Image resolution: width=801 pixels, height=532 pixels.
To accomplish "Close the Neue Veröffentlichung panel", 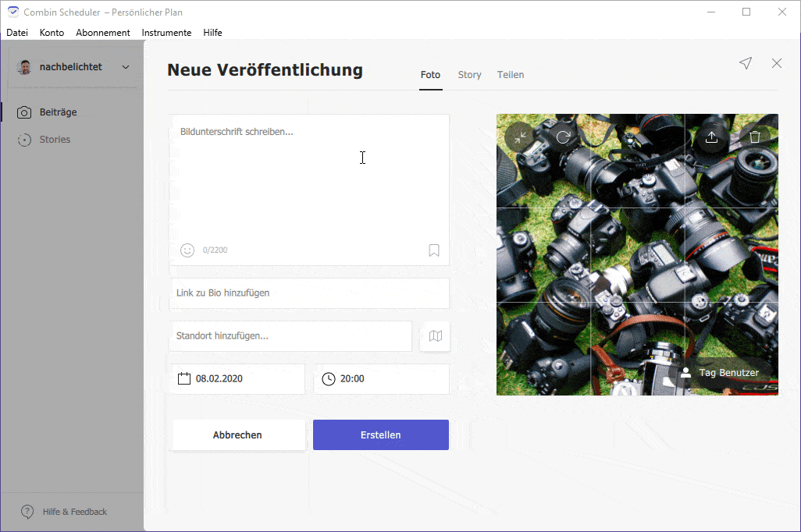I will click(777, 64).
